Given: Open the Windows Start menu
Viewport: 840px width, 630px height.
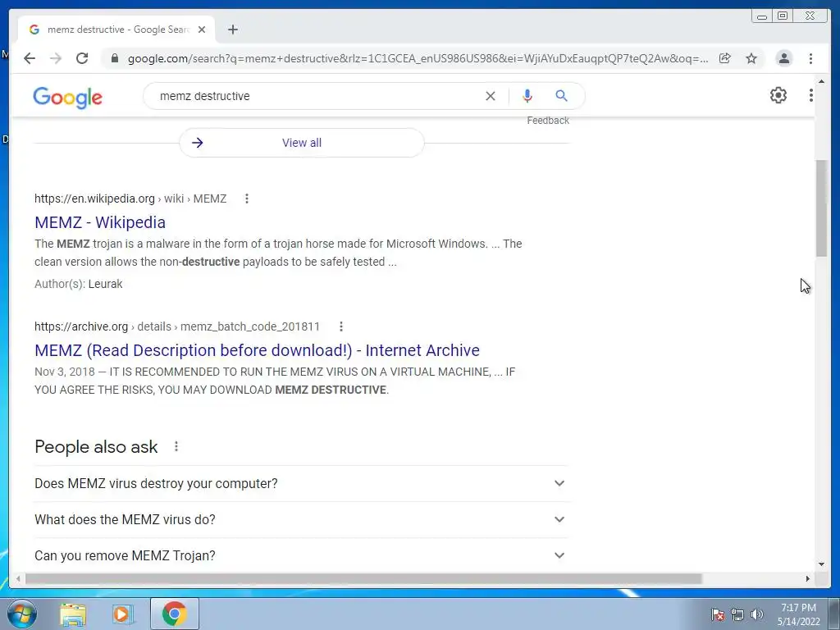Looking at the screenshot, I should [21, 614].
